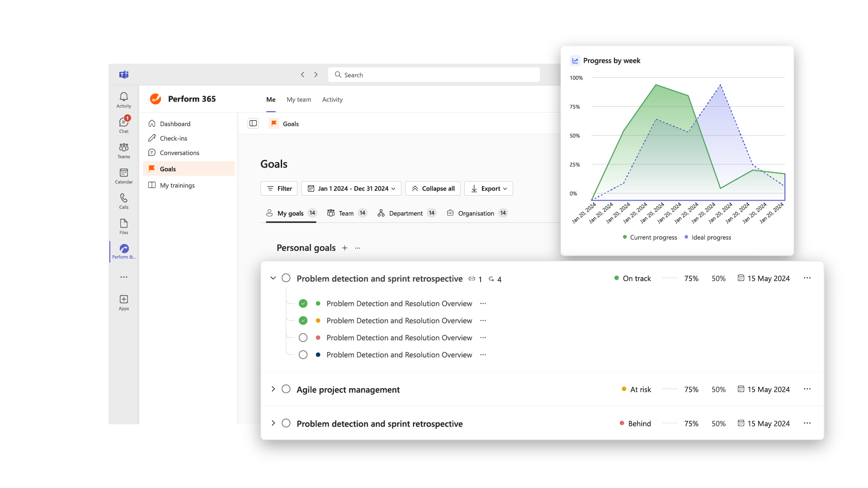Open Files in Teams sidebar
Image resolution: width=868 pixels, height=488 pixels.
pos(123,226)
